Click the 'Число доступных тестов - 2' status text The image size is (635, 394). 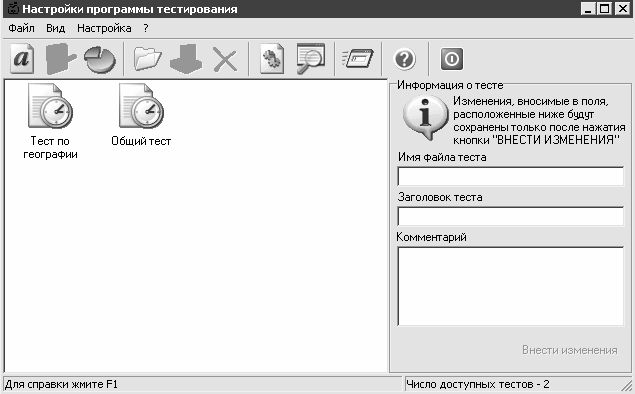477,384
